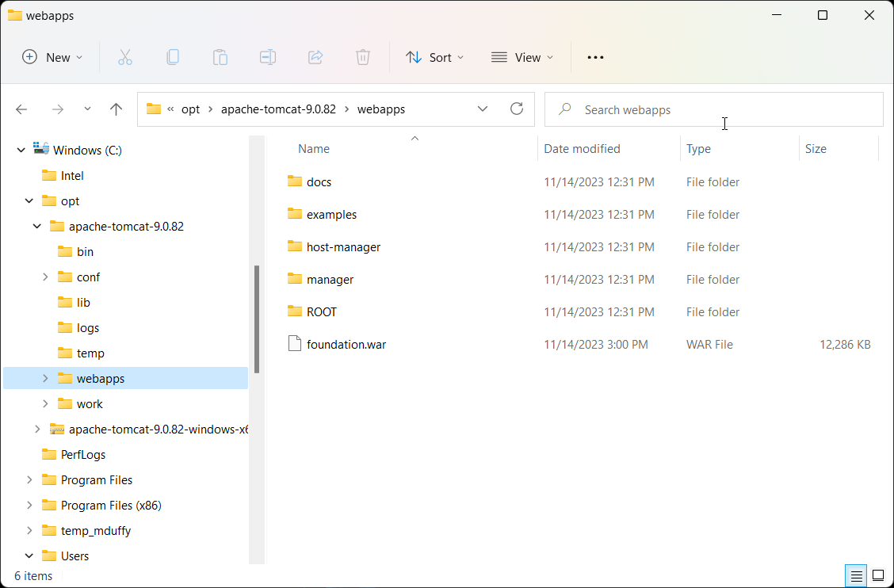Image resolution: width=894 pixels, height=588 pixels.
Task: Sort by the Type column header
Action: click(698, 149)
